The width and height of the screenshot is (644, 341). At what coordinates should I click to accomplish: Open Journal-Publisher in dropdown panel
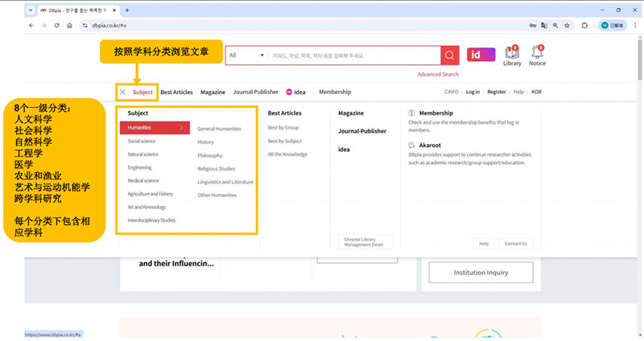point(362,131)
